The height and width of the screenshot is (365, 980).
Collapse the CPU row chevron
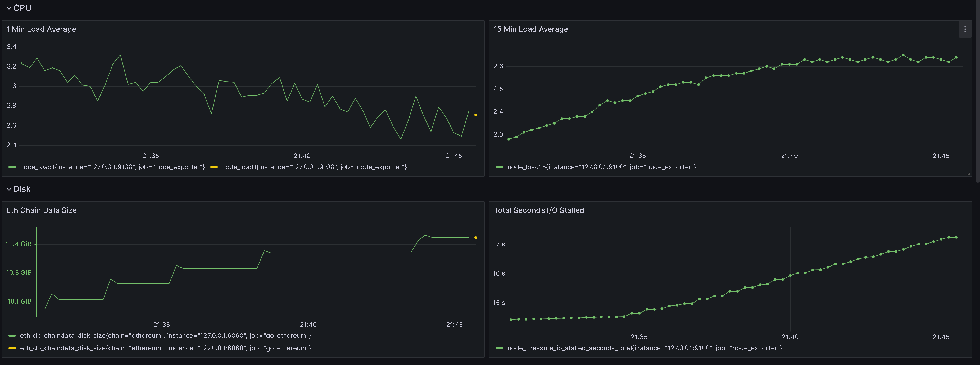[9, 8]
